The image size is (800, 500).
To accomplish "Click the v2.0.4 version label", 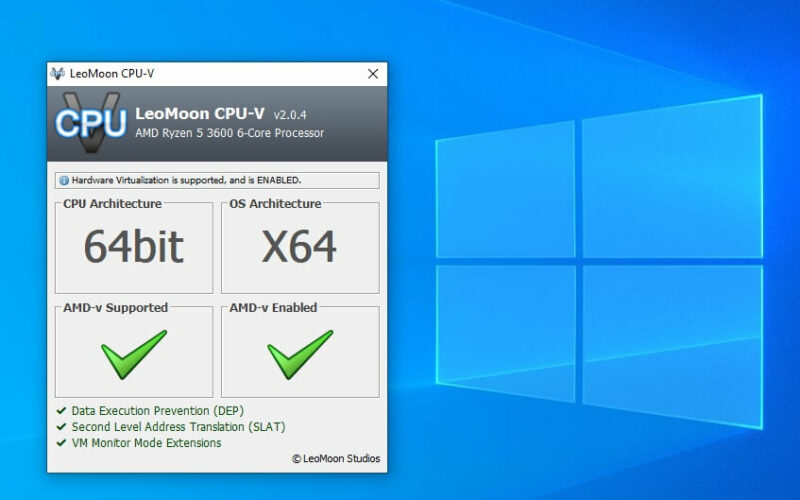I will pyautogui.click(x=290, y=115).
